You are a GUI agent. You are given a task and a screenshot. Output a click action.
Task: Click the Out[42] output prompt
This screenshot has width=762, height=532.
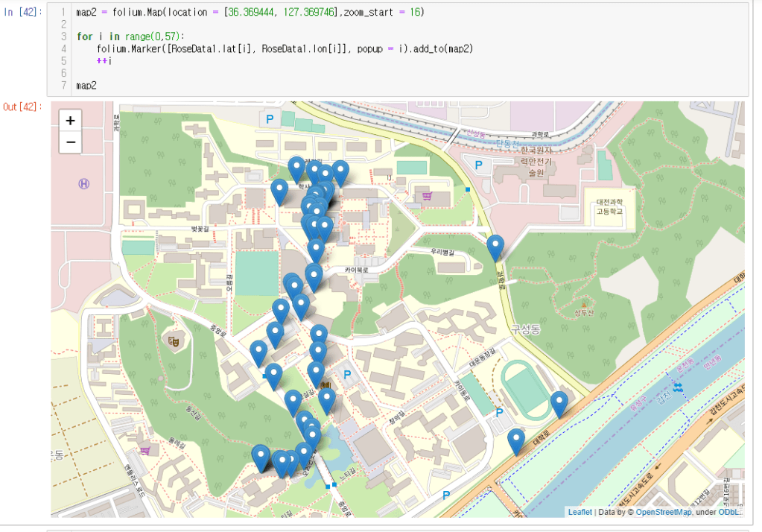tap(22, 107)
